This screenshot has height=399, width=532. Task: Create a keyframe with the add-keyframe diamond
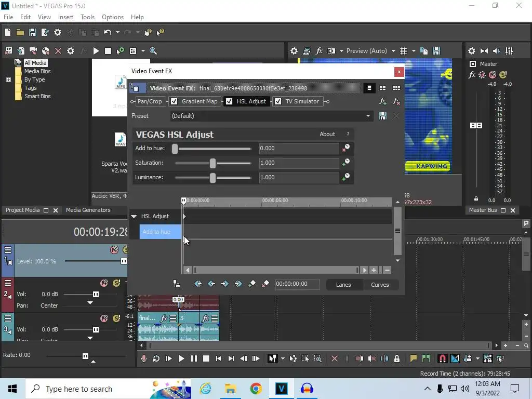pyautogui.click(x=252, y=284)
